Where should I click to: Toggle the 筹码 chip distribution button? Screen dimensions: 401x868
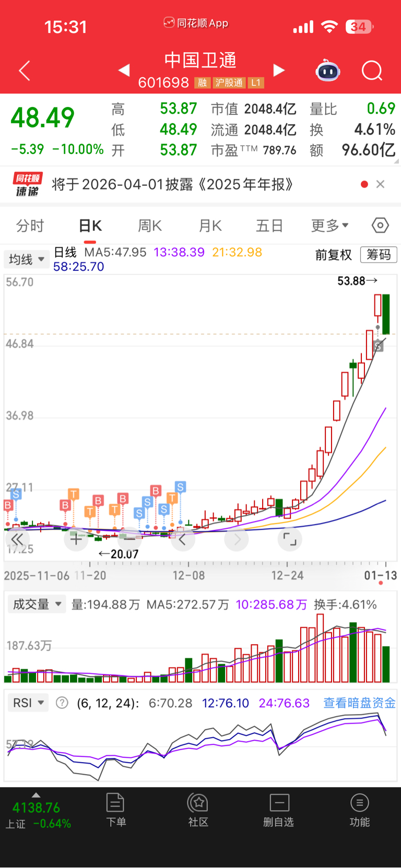click(x=379, y=255)
